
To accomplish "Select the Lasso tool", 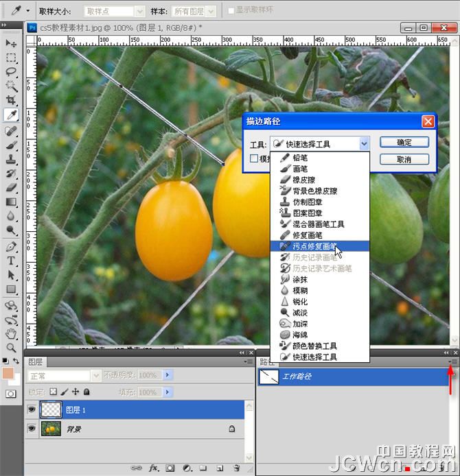I will (11, 72).
